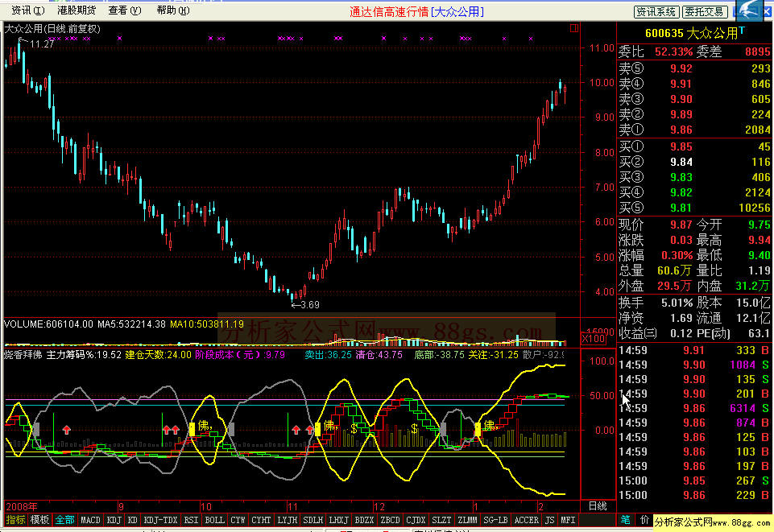Click the MA5:532214.38 volume label
The width and height of the screenshot is (774, 532).
click(x=131, y=324)
